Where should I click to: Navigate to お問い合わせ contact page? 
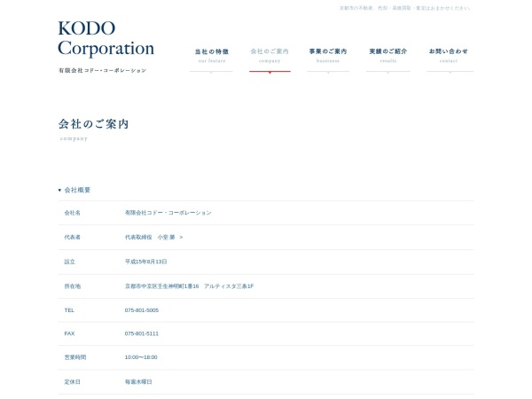click(x=448, y=54)
